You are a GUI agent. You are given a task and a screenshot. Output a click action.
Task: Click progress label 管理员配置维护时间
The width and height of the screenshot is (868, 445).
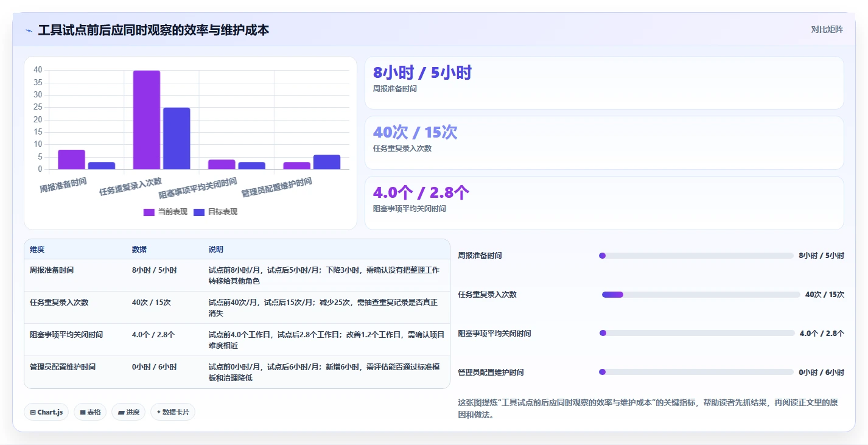[491, 372]
